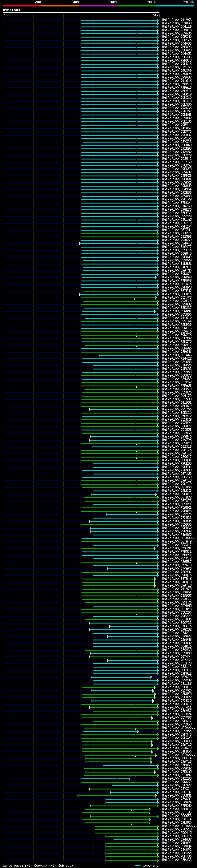Viewport: 197px width, 868px height.
Task: Select label UniRef100_C6TJW9
Action: [x=177, y=474]
